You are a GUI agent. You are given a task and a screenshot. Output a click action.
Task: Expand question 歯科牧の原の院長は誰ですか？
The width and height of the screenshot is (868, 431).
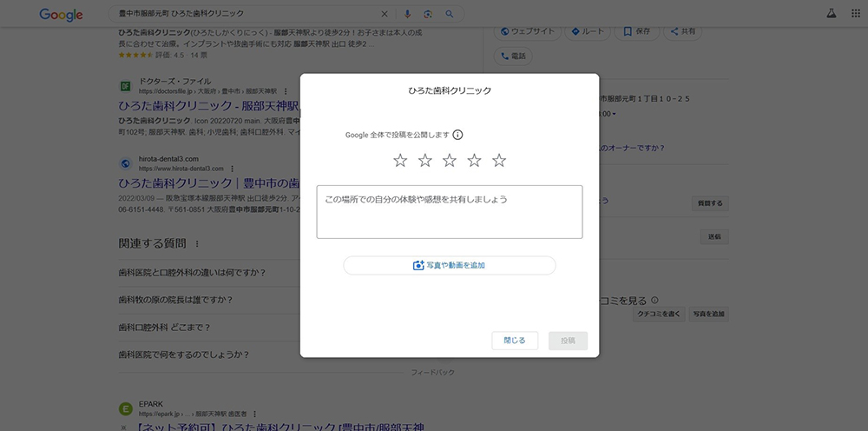pos(175,301)
